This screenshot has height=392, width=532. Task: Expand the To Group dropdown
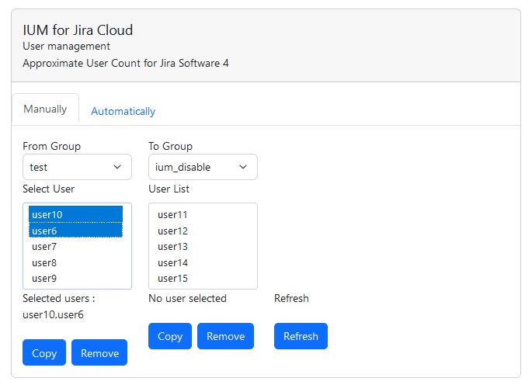coord(202,167)
